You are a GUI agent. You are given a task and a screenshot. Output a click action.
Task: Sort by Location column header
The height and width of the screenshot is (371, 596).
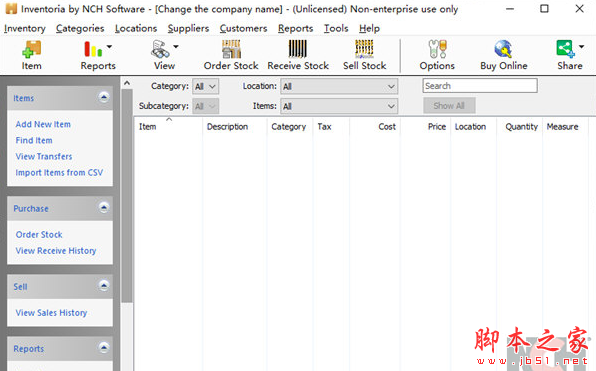(474, 127)
